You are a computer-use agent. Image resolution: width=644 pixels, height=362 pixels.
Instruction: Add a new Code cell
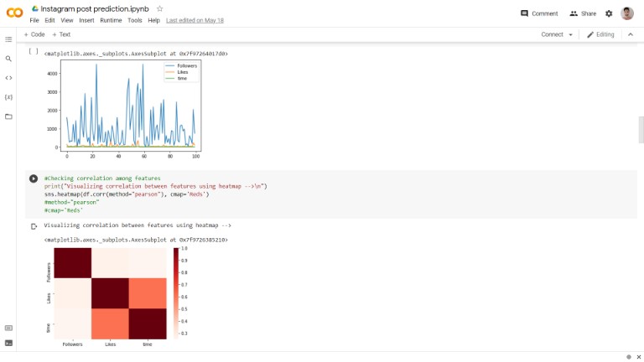pyautogui.click(x=34, y=34)
